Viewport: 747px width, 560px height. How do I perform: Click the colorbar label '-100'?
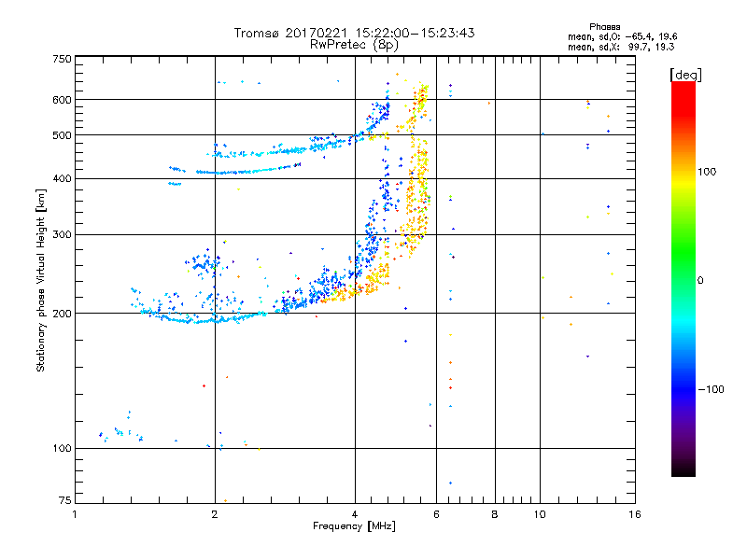[x=711, y=389]
